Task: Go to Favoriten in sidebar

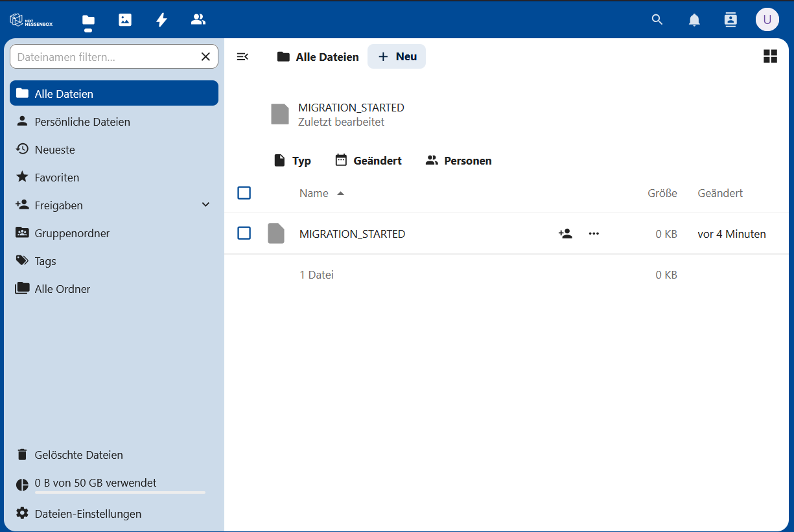Action: [x=57, y=177]
